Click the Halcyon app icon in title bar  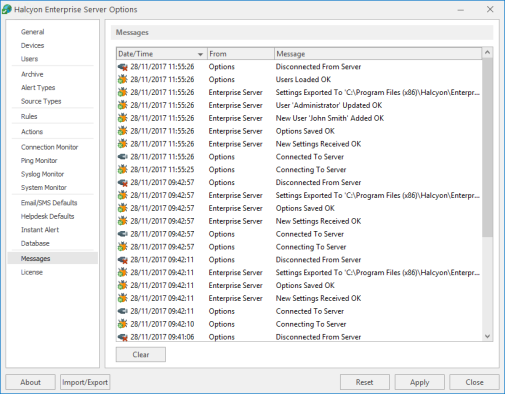click(x=7, y=9)
